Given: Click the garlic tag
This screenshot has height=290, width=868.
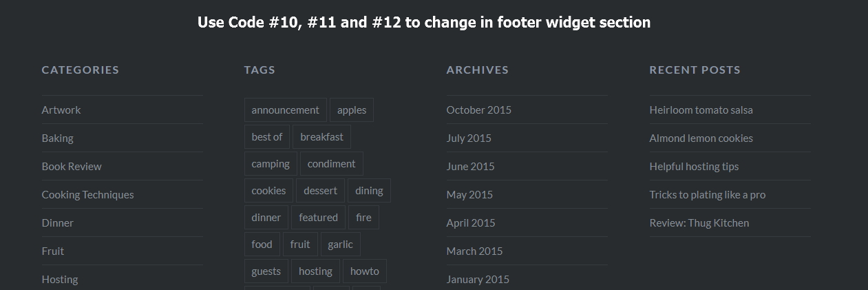Looking at the screenshot, I should coord(340,244).
